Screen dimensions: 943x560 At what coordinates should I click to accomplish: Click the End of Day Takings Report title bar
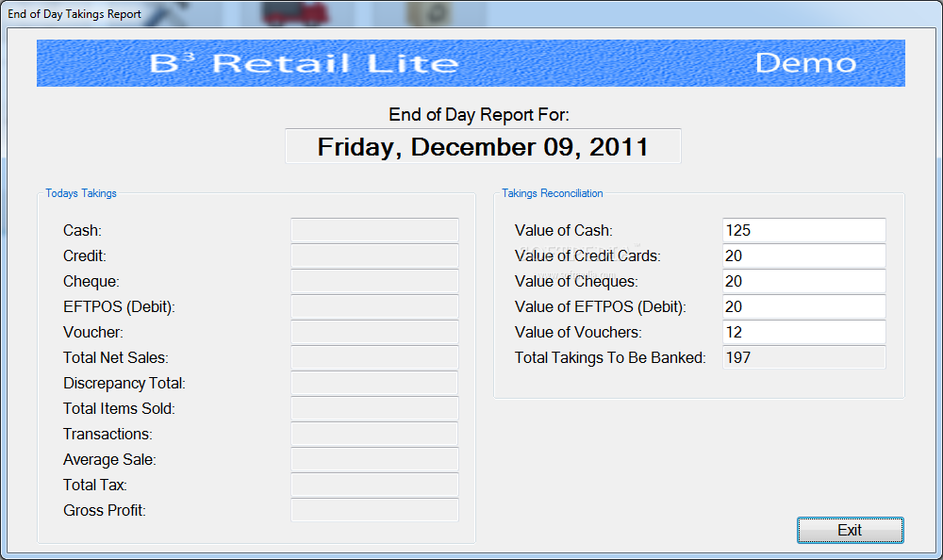pyautogui.click(x=471, y=13)
